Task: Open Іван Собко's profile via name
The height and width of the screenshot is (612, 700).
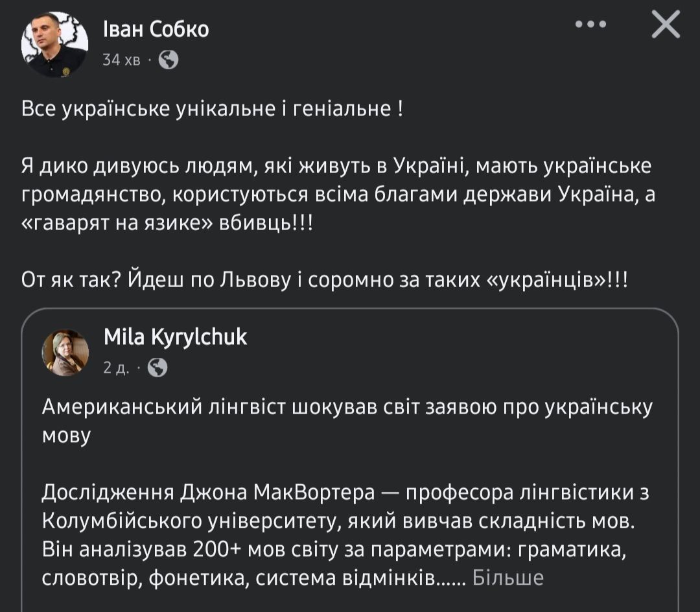Action: pyautogui.click(x=156, y=29)
